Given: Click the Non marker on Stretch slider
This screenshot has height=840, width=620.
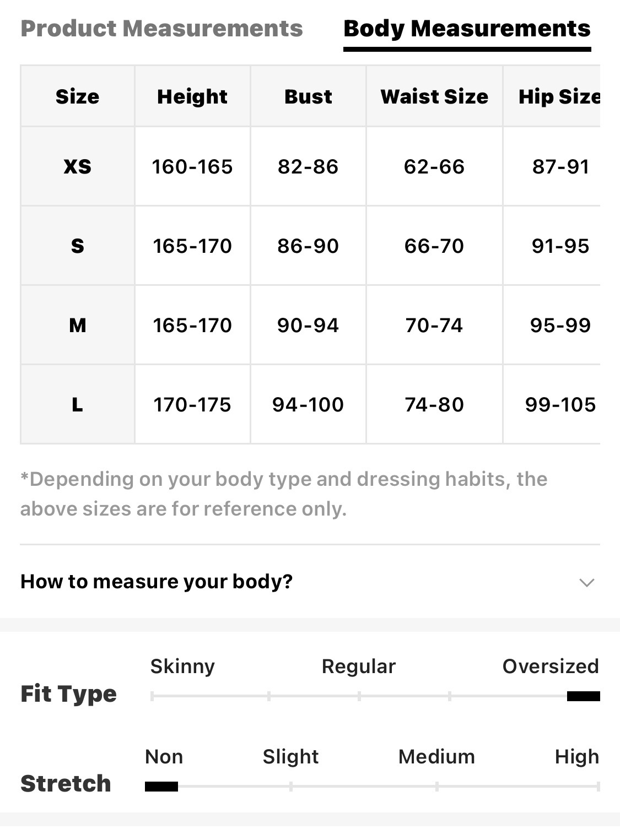Looking at the screenshot, I should [161, 787].
